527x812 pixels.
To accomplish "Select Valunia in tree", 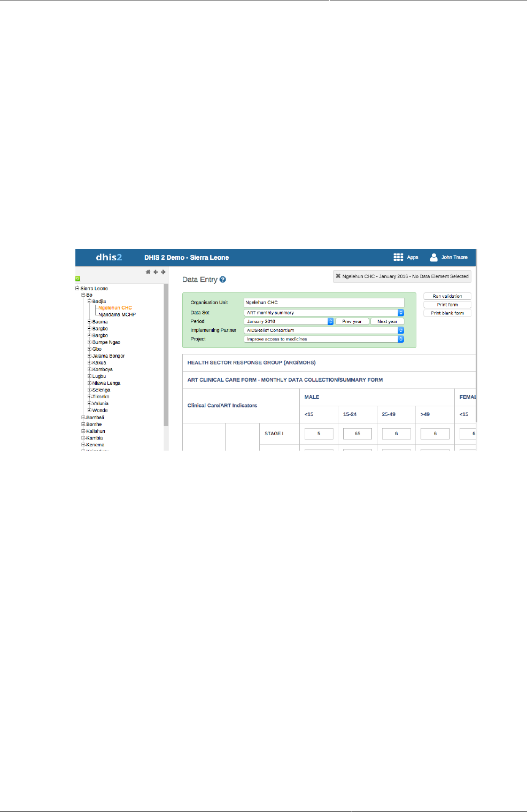I will click(x=100, y=404).
